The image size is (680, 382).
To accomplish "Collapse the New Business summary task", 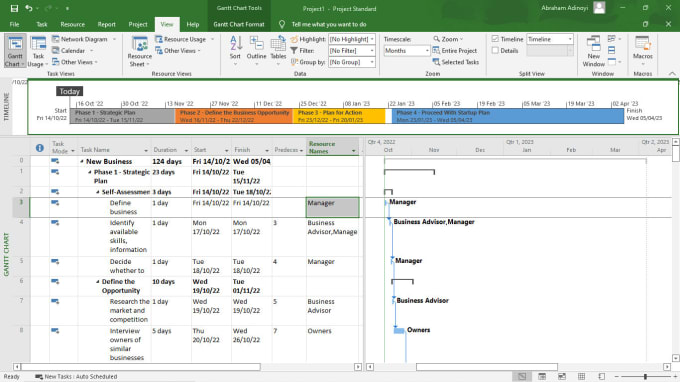I will 82,161.
